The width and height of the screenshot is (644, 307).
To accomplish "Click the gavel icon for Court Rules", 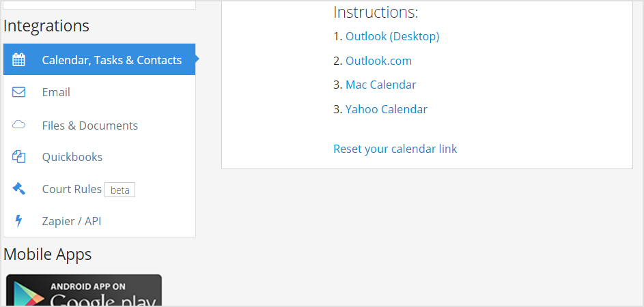I will pyautogui.click(x=19, y=189).
